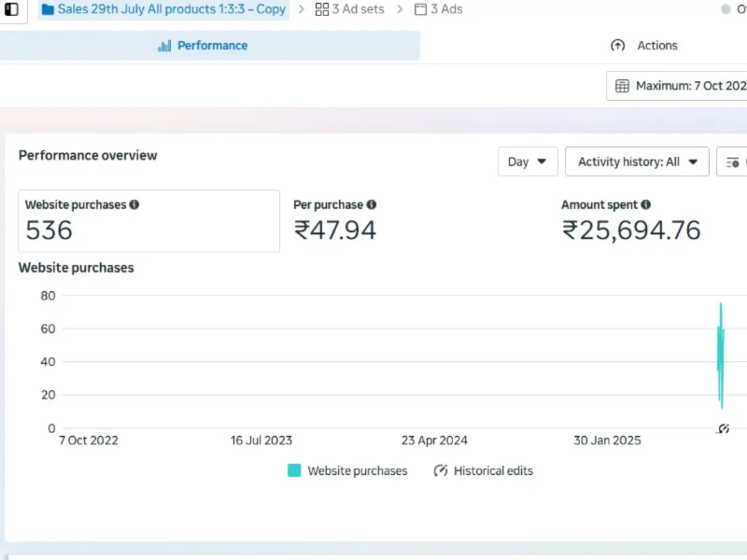
Task: Click the ad sets grid icon
Action: tap(322, 9)
